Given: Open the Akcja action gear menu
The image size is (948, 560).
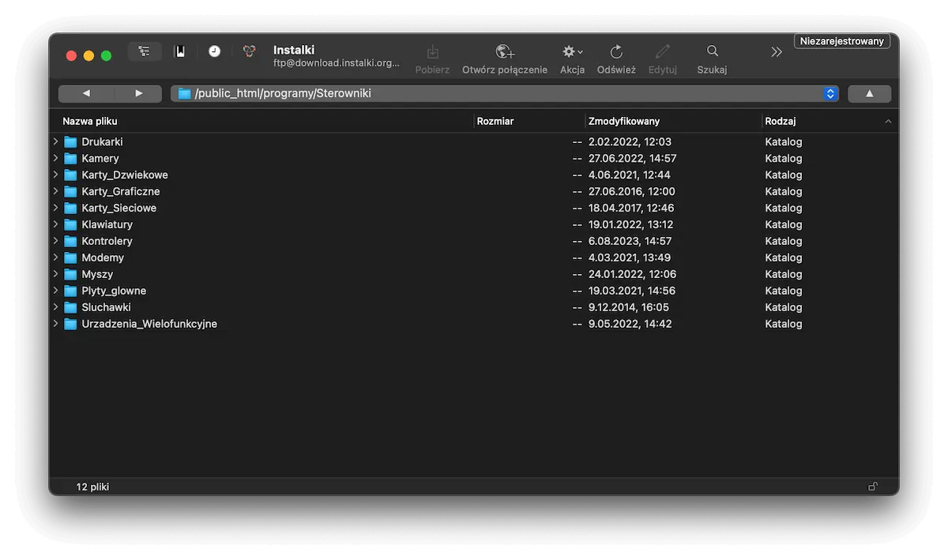Looking at the screenshot, I should [571, 57].
